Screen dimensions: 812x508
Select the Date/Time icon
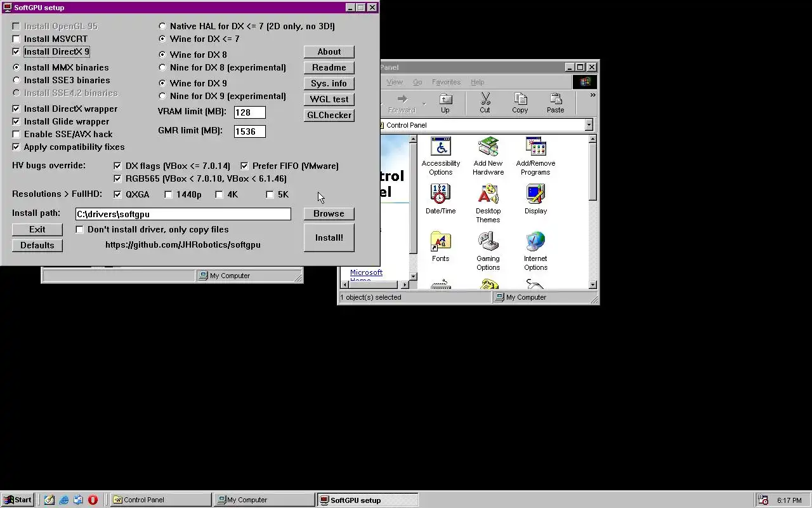tap(440, 199)
